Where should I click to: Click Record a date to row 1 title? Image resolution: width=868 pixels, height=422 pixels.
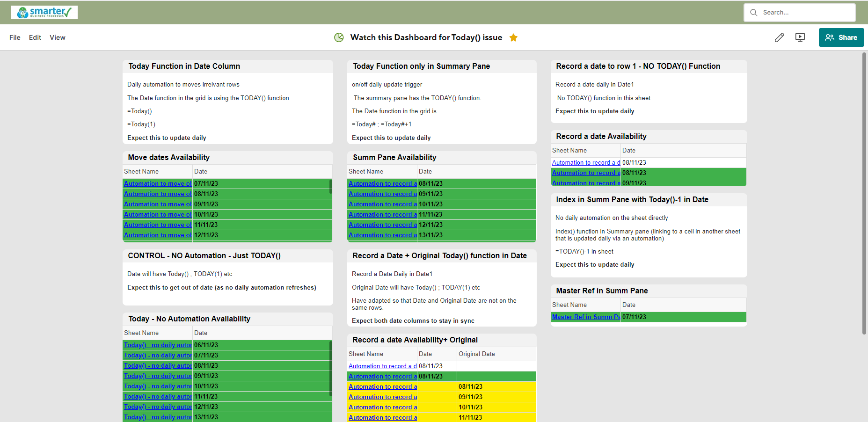click(638, 66)
